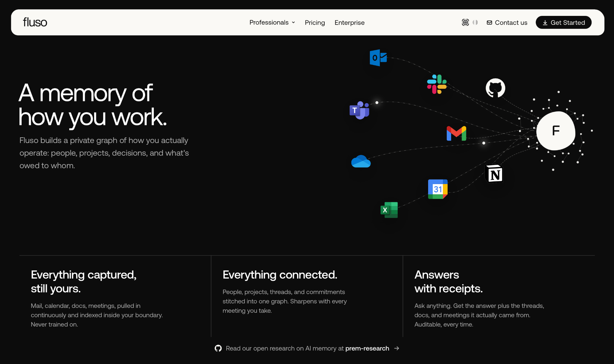Open the Professionals dropdown menu
The width and height of the screenshot is (614, 364).
click(272, 22)
